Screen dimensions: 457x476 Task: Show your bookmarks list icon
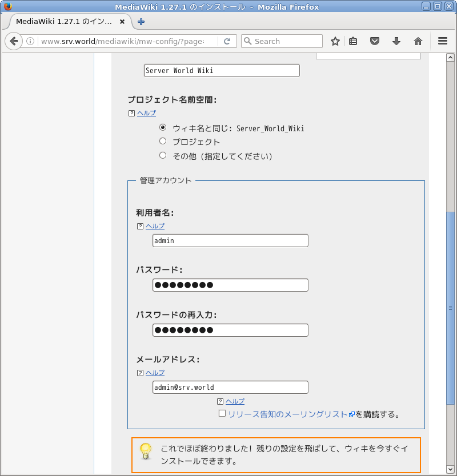pos(353,41)
